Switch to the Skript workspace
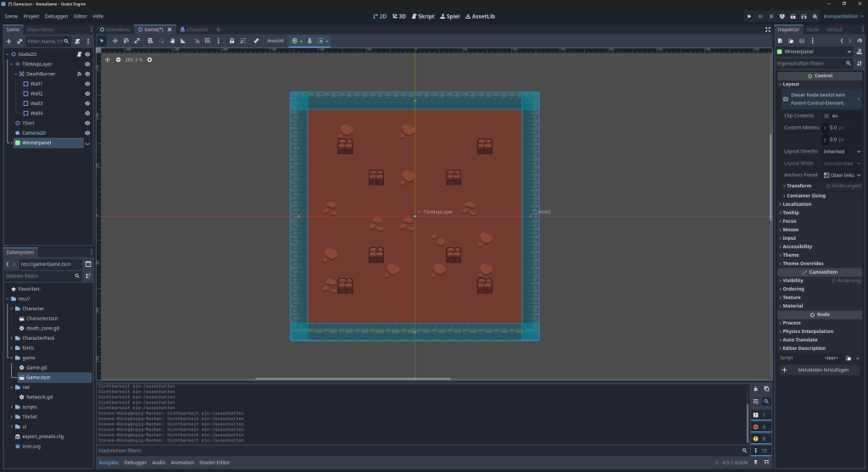 tap(421, 16)
